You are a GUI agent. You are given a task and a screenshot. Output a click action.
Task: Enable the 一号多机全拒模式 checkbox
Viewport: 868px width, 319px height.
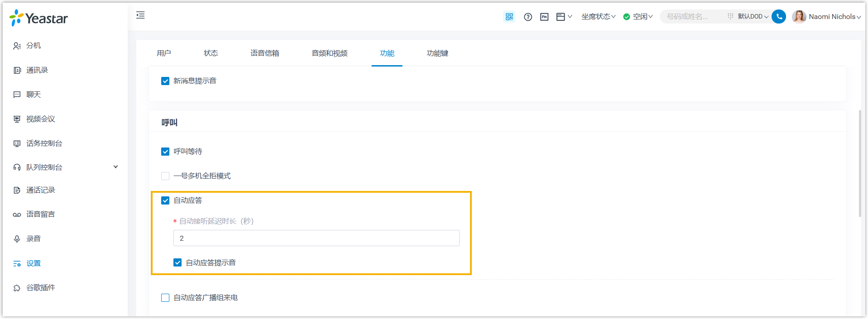point(165,176)
